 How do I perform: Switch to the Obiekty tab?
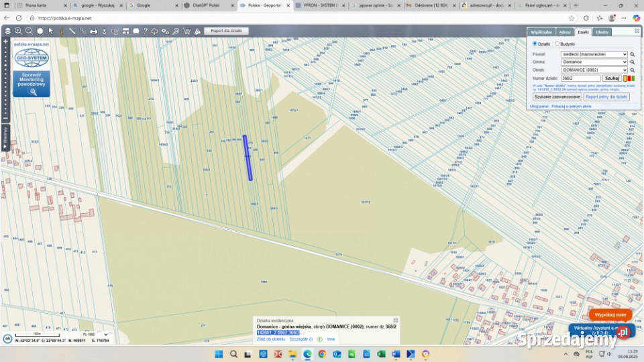(602, 32)
